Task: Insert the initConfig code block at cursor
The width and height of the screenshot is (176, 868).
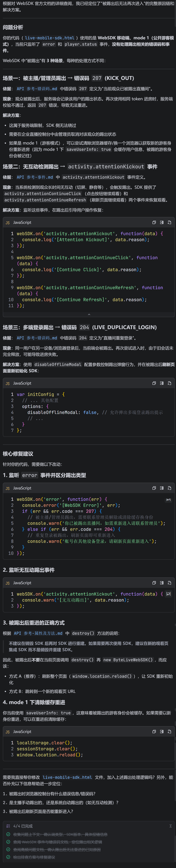Action: pos(161,383)
